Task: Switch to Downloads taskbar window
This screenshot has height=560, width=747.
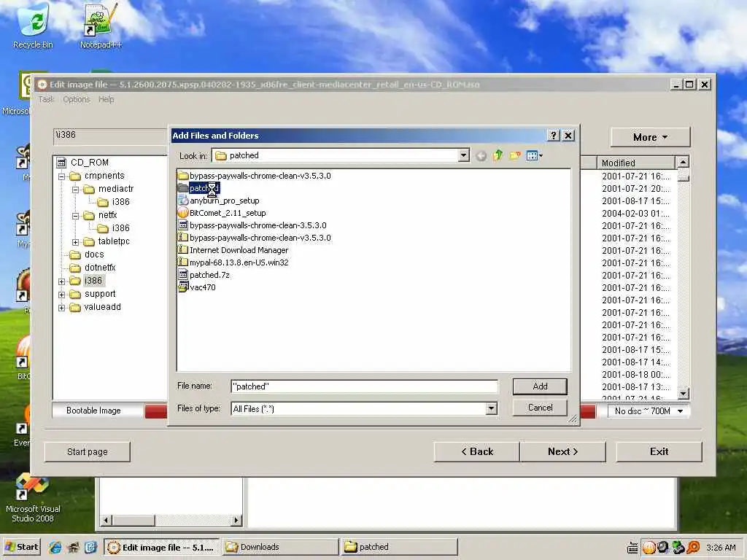Action: 281,547
